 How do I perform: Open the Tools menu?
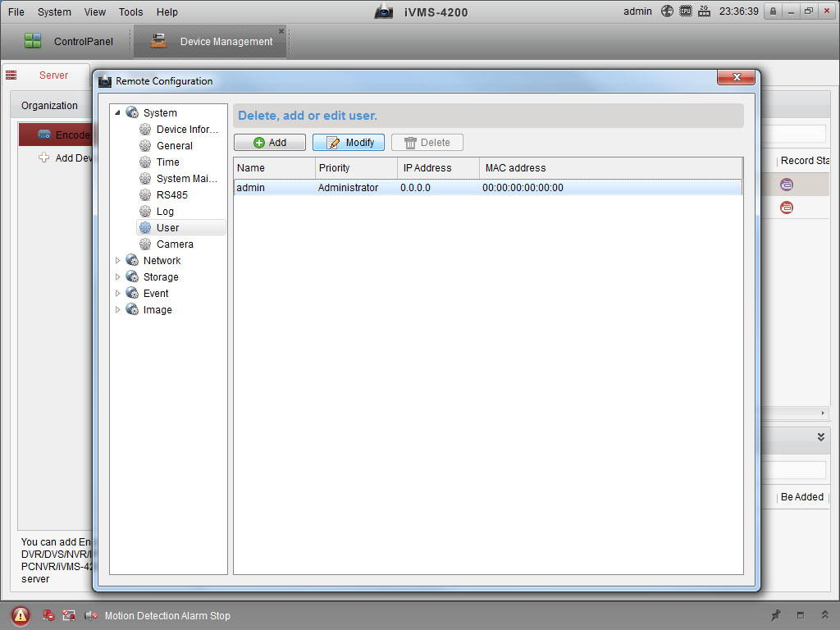(x=130, y=11)
